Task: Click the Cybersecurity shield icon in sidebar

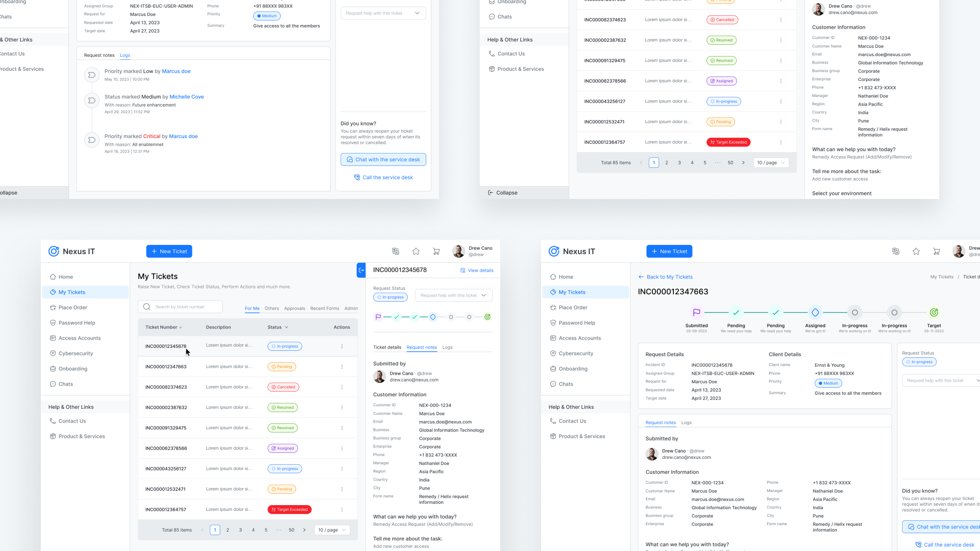Action: click(53, 353)
